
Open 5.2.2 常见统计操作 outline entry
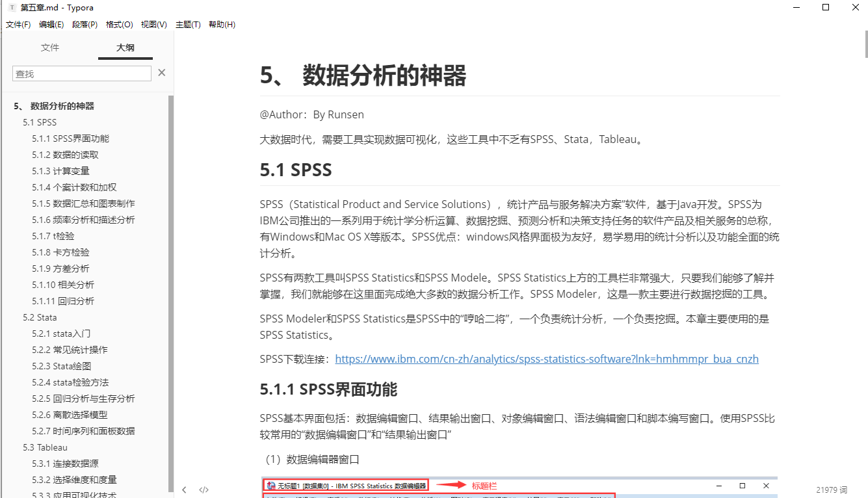(70, 350)
